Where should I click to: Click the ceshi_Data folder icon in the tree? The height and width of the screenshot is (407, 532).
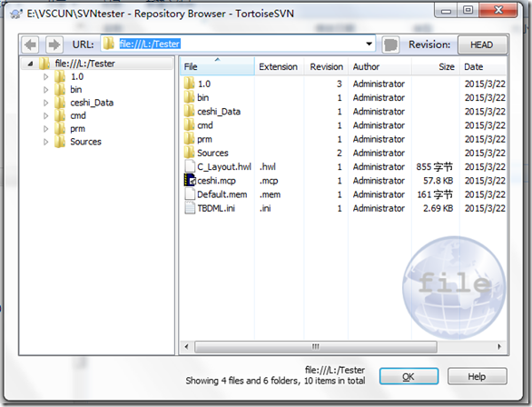pos(60,103)
